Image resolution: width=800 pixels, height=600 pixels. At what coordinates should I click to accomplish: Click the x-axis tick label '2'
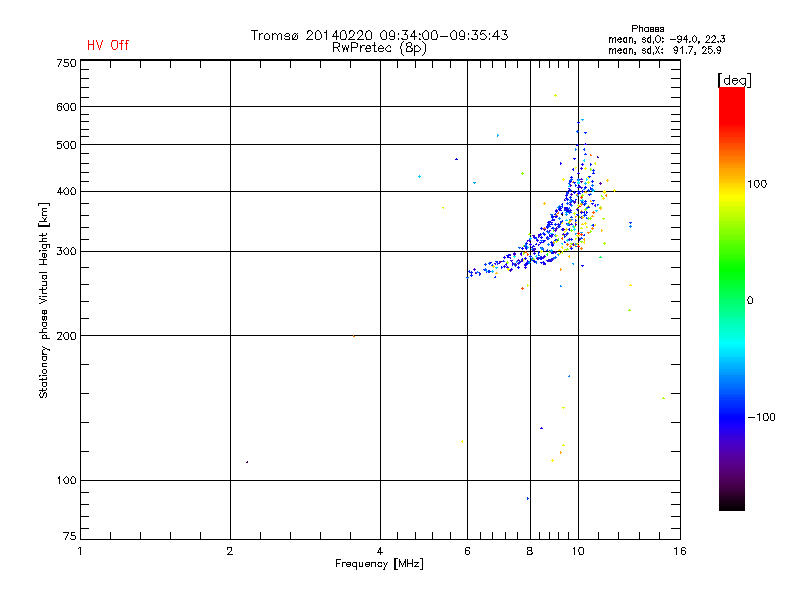point(230,551)
